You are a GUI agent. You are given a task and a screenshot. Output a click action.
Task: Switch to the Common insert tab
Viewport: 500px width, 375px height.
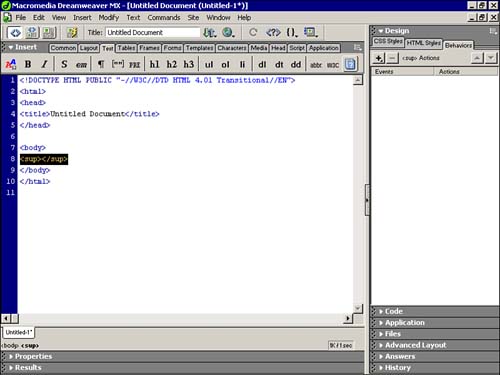63,48
